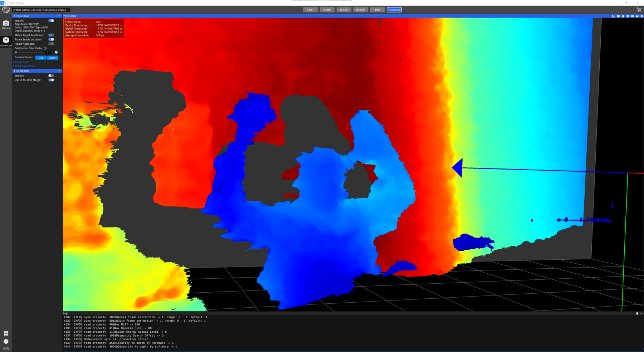Image resolution: width=644 pixels, height=352 pixels.
Task: Toggle Match Target Resolution switch
Action: [x=51, y=35]
